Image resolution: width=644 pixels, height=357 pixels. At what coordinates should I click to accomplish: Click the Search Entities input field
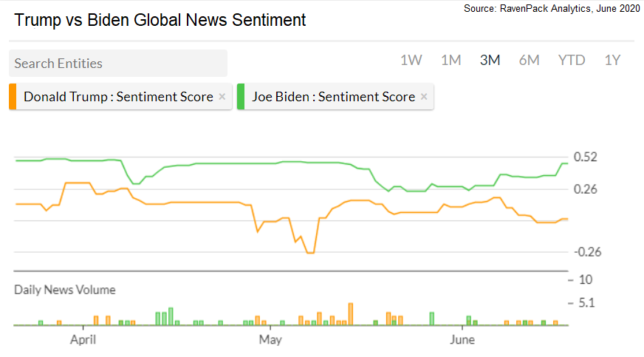click(x=118, y=64)
